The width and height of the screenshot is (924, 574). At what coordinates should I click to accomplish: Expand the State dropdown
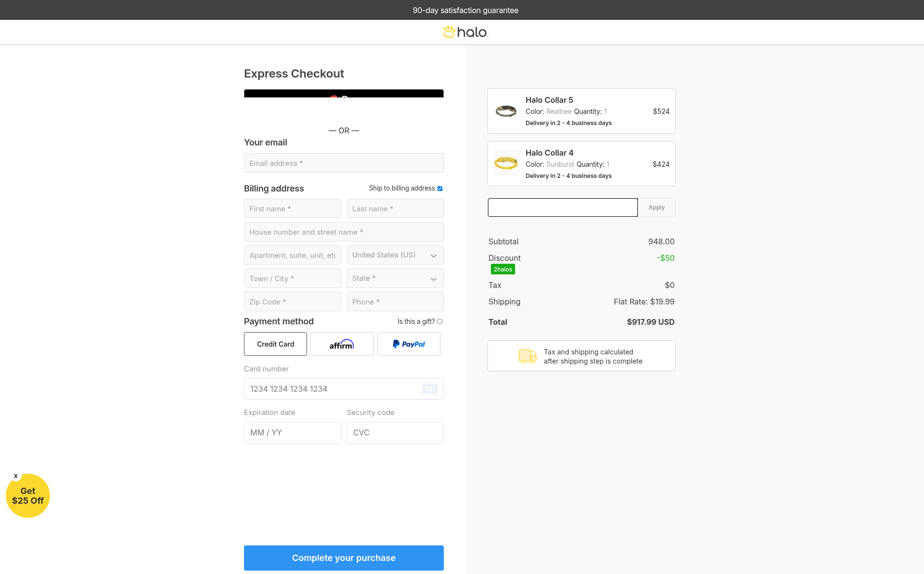coord(395,278)
